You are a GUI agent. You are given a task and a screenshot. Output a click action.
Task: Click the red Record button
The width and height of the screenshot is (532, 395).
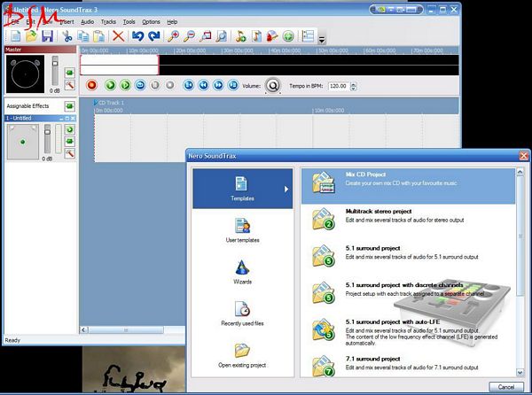(x=91, y=85)
